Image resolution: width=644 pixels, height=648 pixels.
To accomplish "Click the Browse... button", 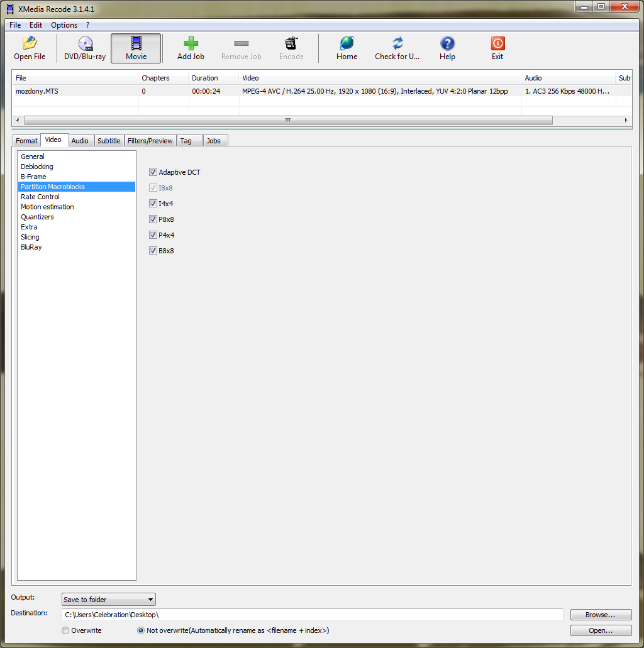I will [601, 615].
